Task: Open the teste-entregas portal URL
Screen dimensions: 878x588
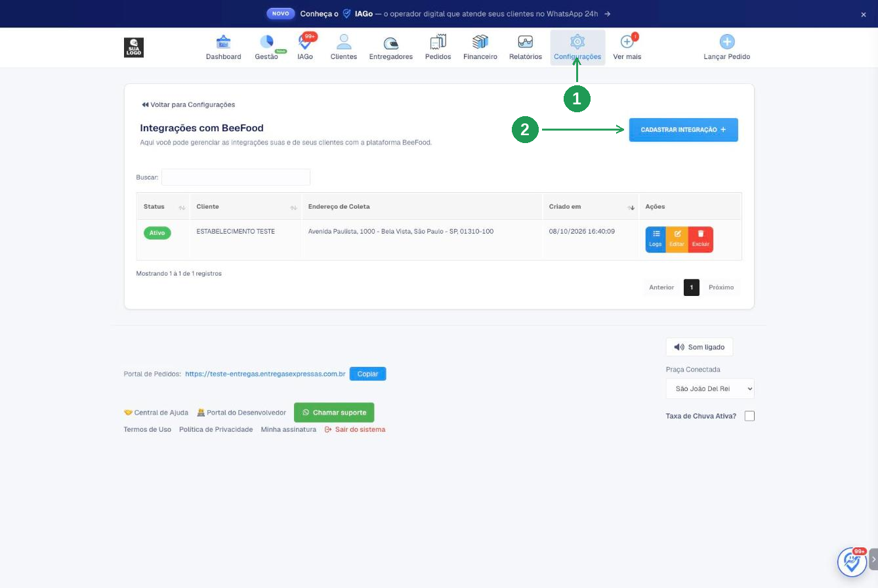Action: pyautogui.click(x=265, y=374)
